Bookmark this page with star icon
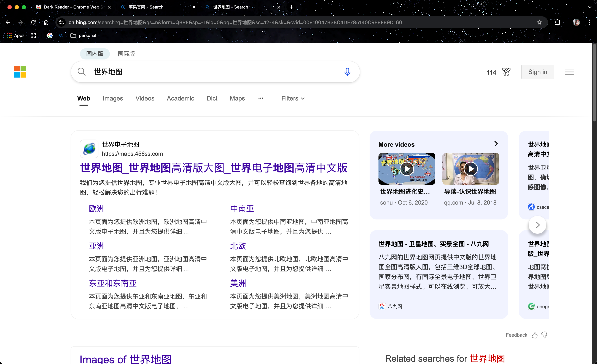 [539, 22]
